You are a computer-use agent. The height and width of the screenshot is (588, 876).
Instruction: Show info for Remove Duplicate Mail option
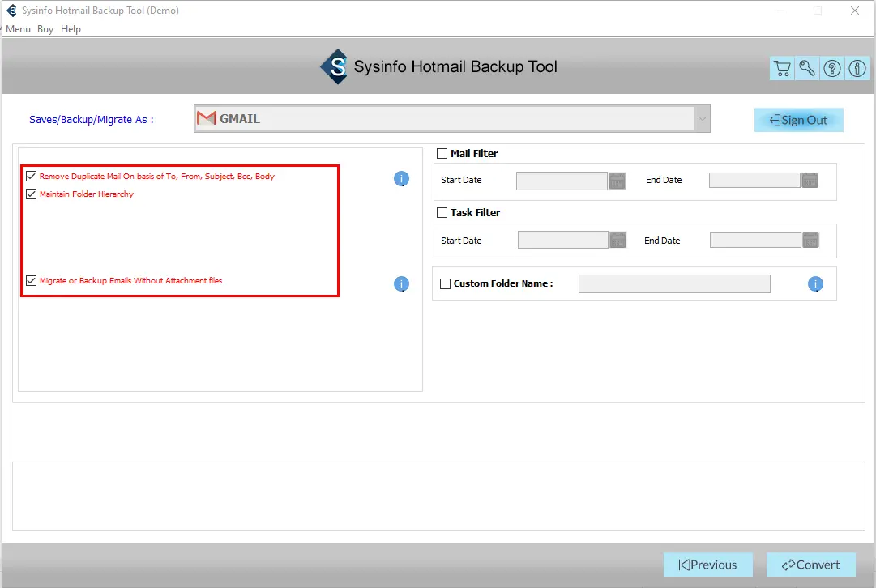point(401,179)
